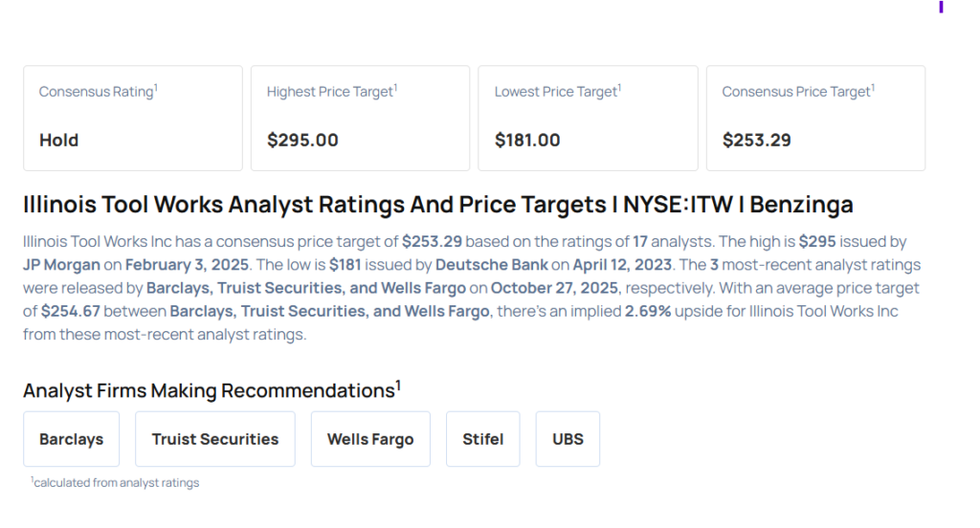Image resolution: width=980 pixels, height=528 pixels.
Task: Select the Barclays analyst firm button
Action: 72,439
